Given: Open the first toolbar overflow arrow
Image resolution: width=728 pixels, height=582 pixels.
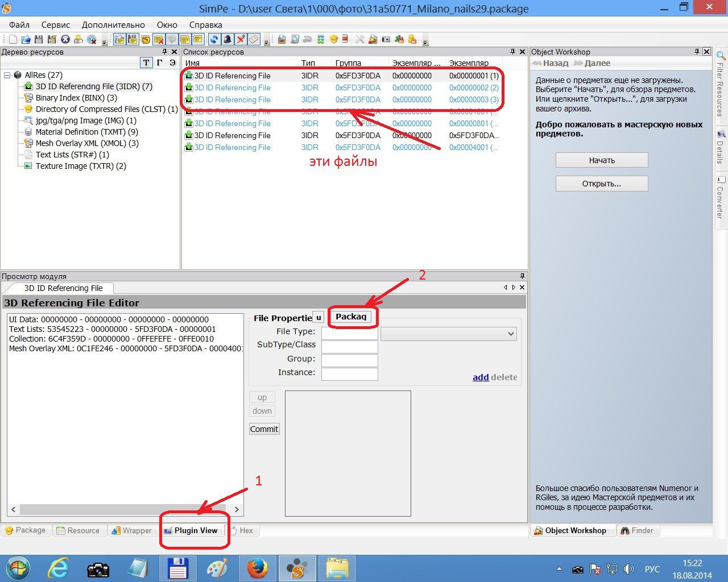Looking at the screenshot, I should coord(104,42).
